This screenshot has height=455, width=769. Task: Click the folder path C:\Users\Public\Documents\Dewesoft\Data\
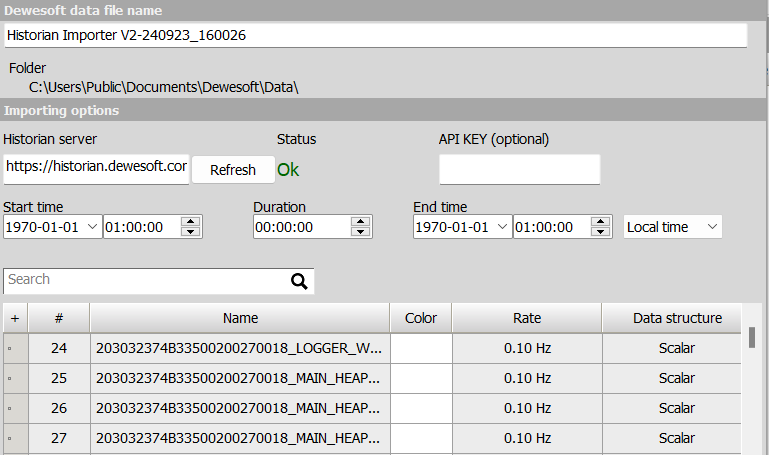pos(163,87)
